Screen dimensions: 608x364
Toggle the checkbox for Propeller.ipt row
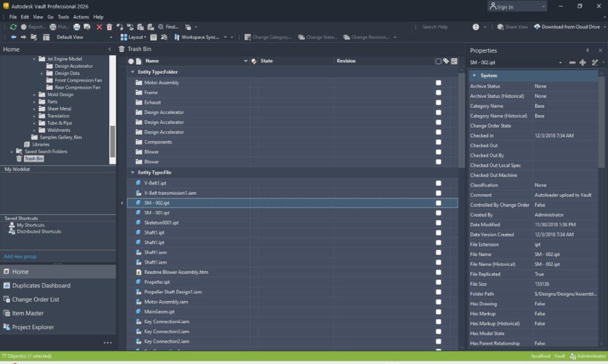(438, 282)
